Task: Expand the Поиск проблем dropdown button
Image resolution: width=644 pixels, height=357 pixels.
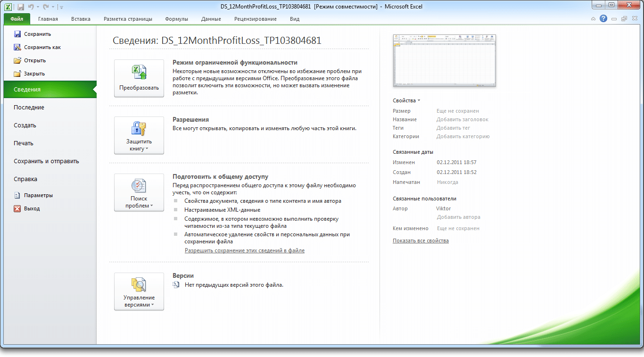Action: (x=139, y=192)
